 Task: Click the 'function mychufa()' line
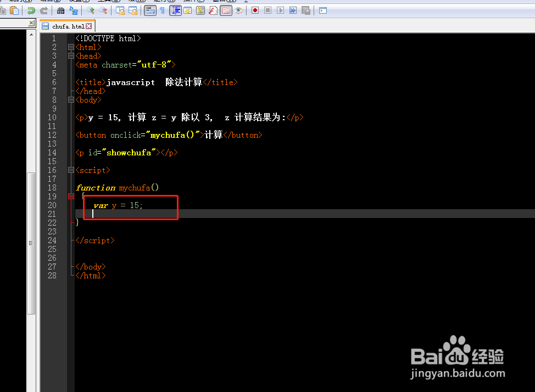[117, 188]
